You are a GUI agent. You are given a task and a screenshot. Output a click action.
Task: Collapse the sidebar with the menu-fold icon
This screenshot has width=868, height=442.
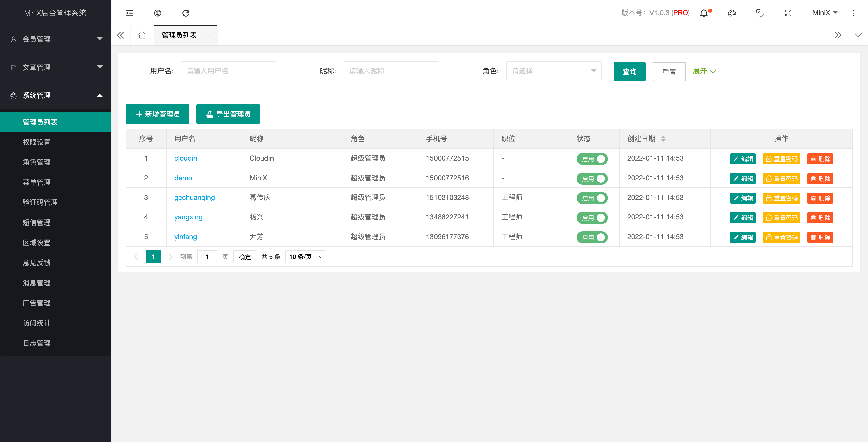129,13
